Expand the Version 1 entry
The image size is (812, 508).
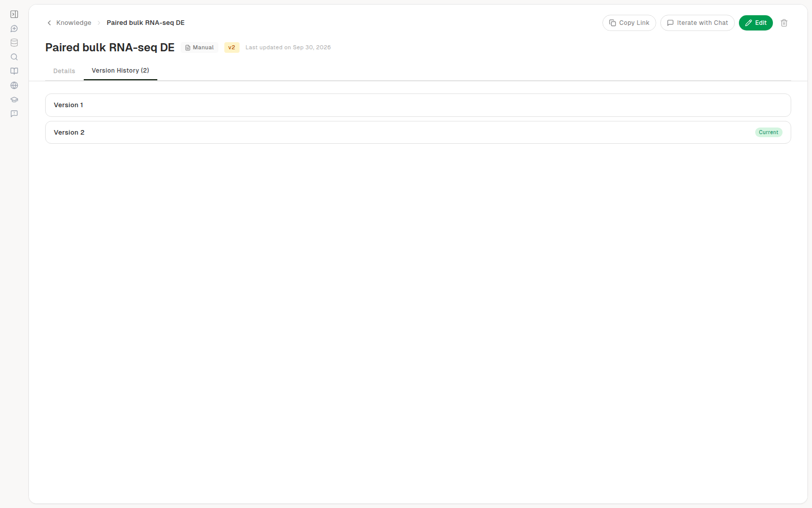point(418,105)
